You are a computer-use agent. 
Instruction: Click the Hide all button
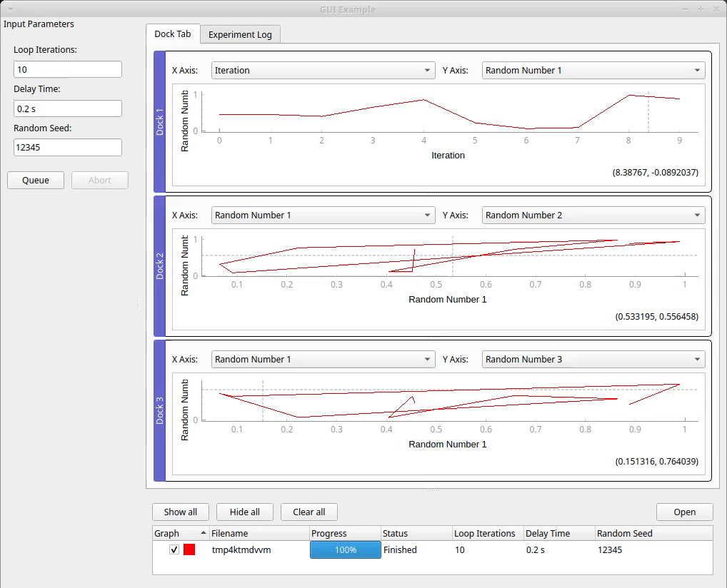244,512
